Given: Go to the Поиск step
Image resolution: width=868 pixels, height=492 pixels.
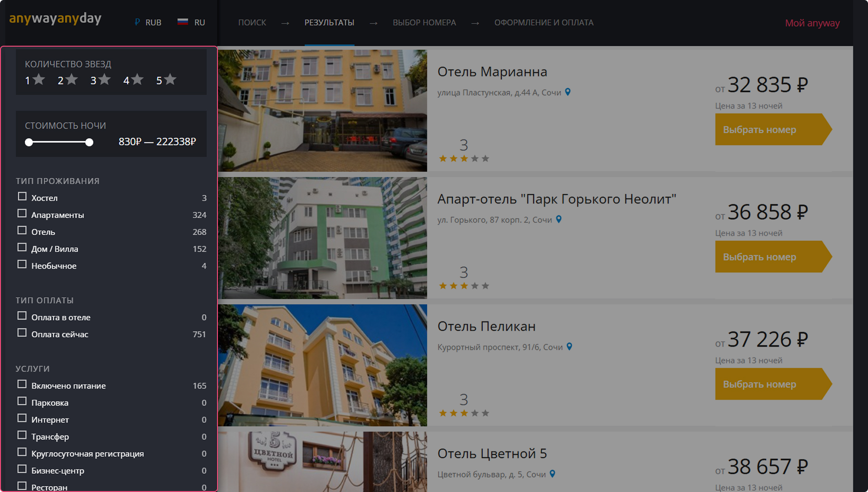Looking at the screenshot, I should 252,22.
